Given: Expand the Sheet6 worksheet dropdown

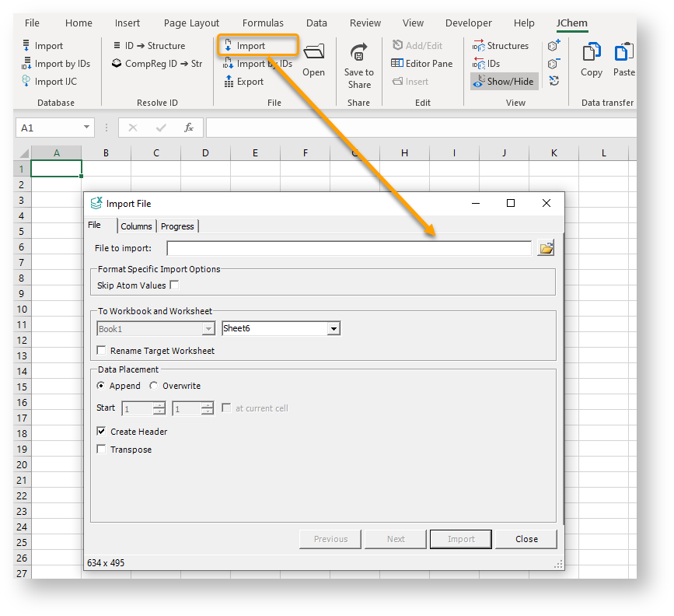Looking at the screenshot, I should point(334,329).
